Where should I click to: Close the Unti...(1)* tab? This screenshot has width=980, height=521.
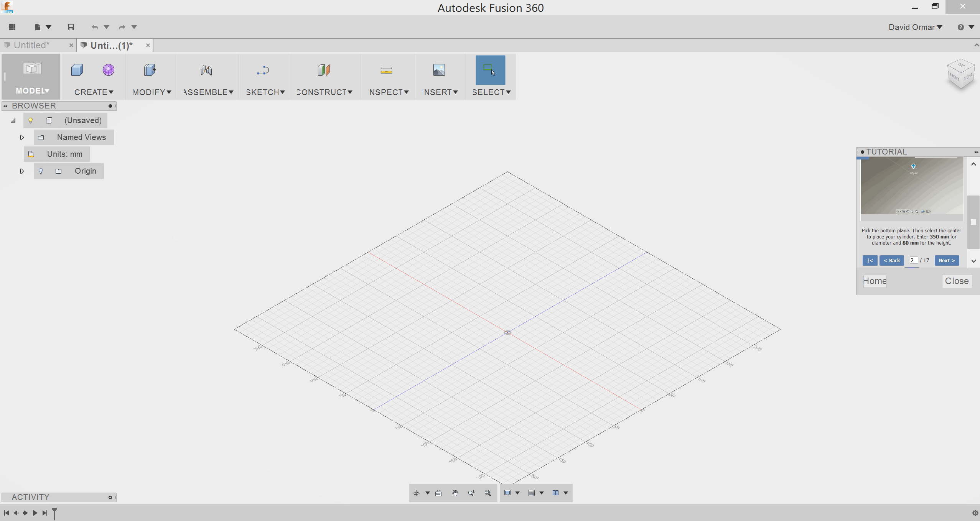148,45
